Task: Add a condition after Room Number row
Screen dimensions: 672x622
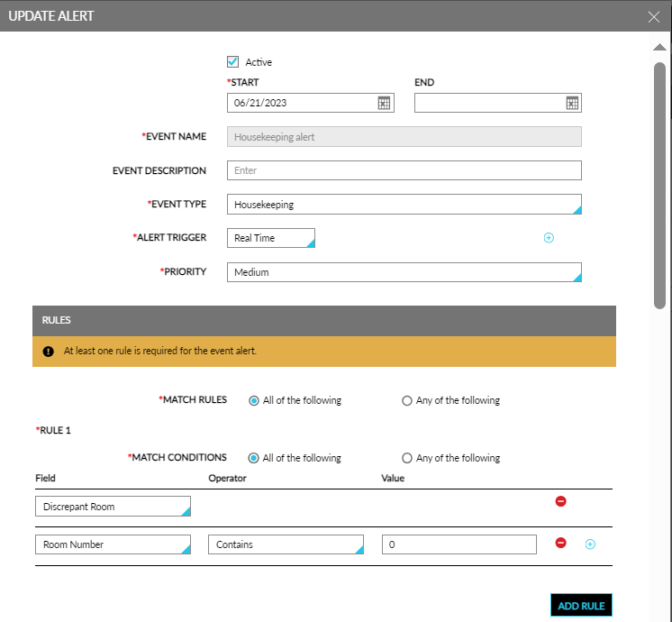Action: 590,544
